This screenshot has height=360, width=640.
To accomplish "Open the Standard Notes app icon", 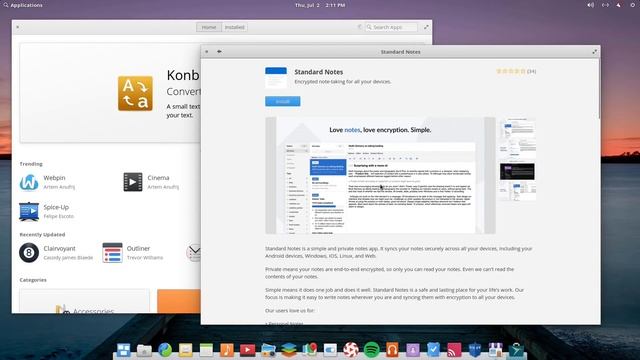I will coord(276,78).
